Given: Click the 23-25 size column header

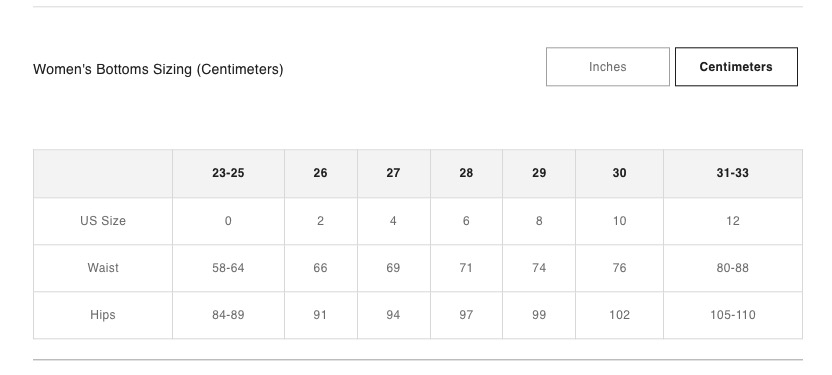Looking at the screenshot, I should coord(228,173).
